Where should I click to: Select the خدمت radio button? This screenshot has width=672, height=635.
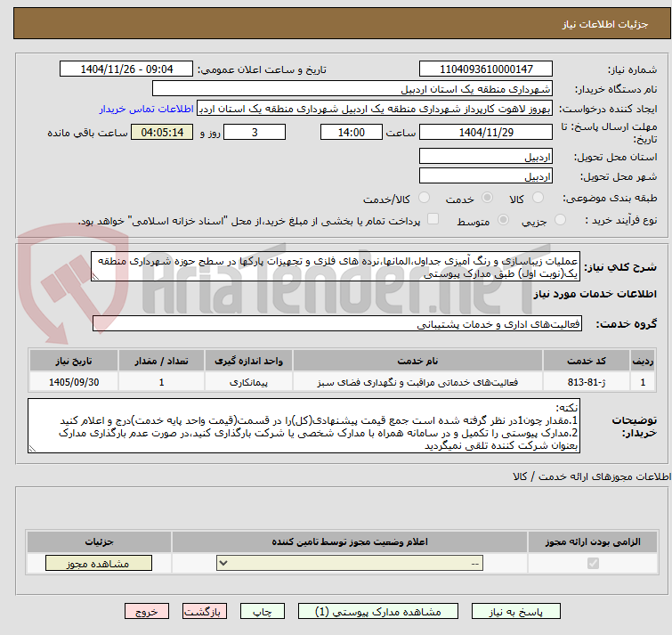[x=487, y=198]
